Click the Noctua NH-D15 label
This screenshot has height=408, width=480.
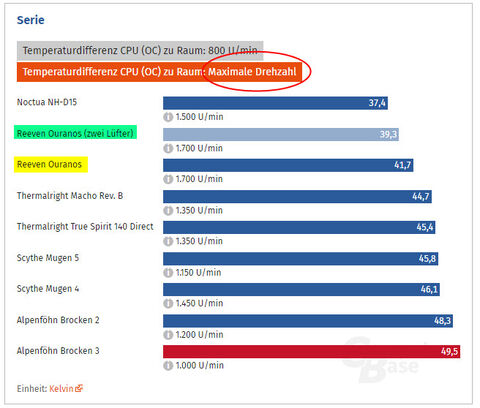coord(47,102)
